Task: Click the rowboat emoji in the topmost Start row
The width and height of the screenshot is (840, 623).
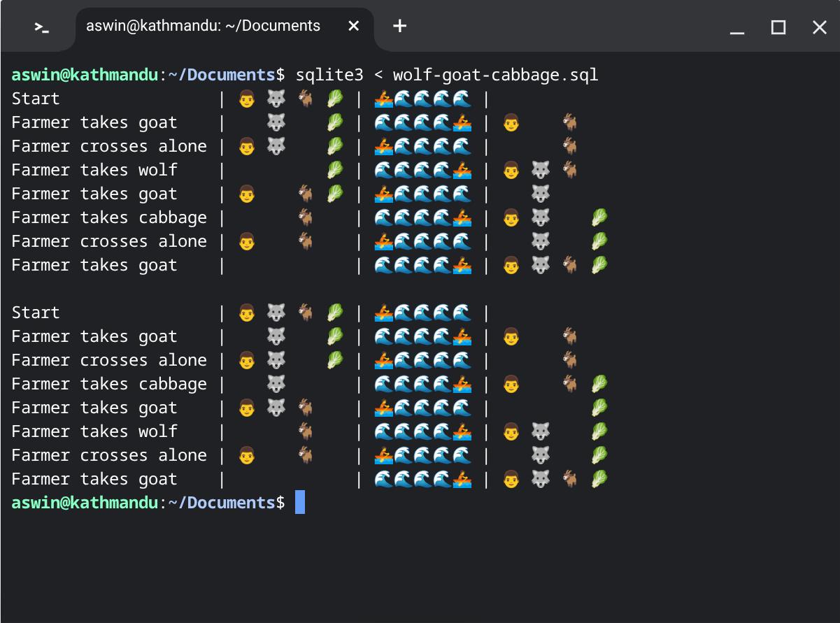Action: click(384, 99)
